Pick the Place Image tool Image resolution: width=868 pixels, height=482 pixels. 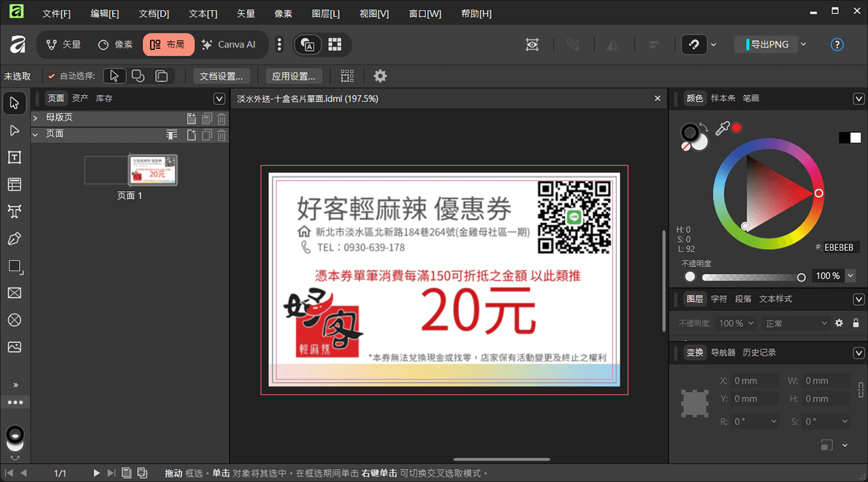pyautogui.click(x=14, y=347)
